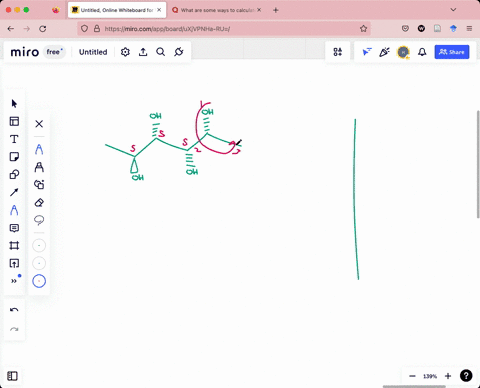480x388 pixels.
Task: Click the pinned tab icon
Action: pyautogui.click(x=56, y=10)
